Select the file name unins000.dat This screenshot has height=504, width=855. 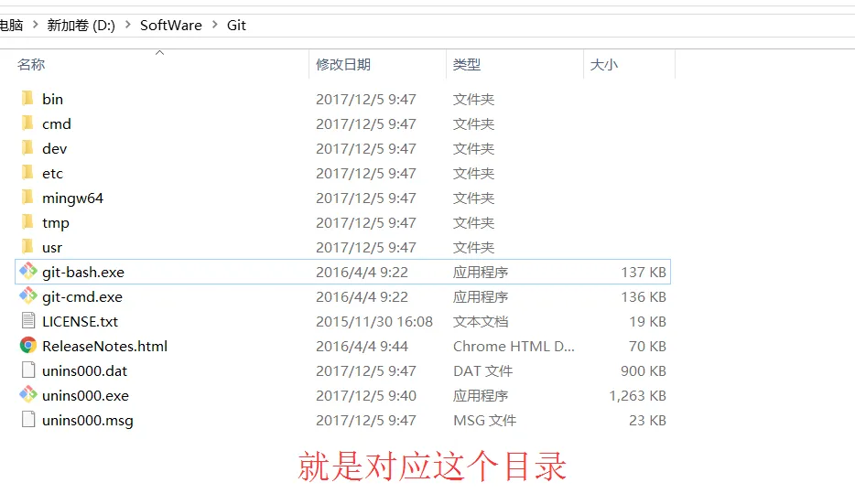(x=84, y=371)
